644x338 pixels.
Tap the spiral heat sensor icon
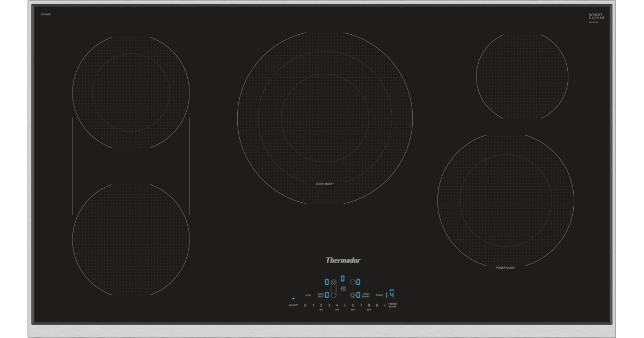point(343,289)
